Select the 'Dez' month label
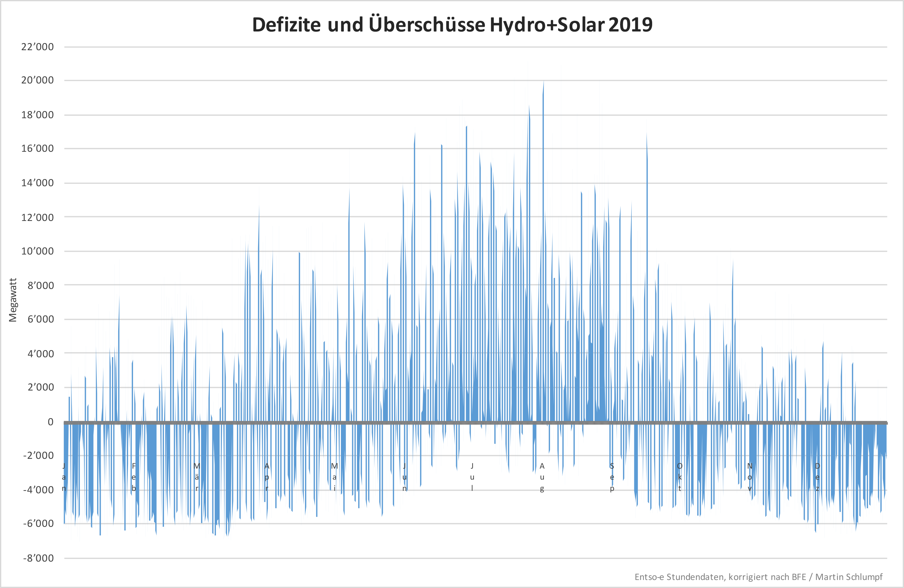904x588 pixels. pos(817,477)
